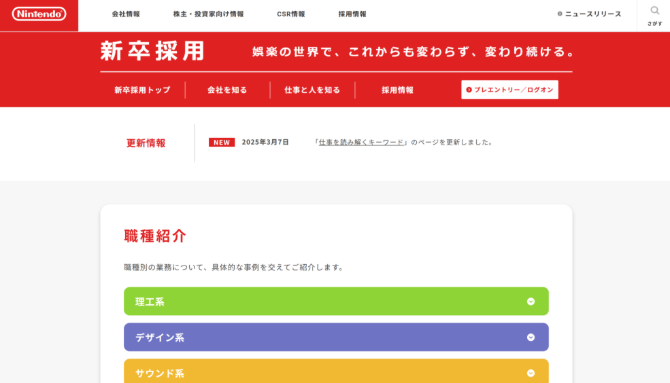Go to ニュースリリース link
Viewport: 670px width, 383px height.
pos(589,14)
